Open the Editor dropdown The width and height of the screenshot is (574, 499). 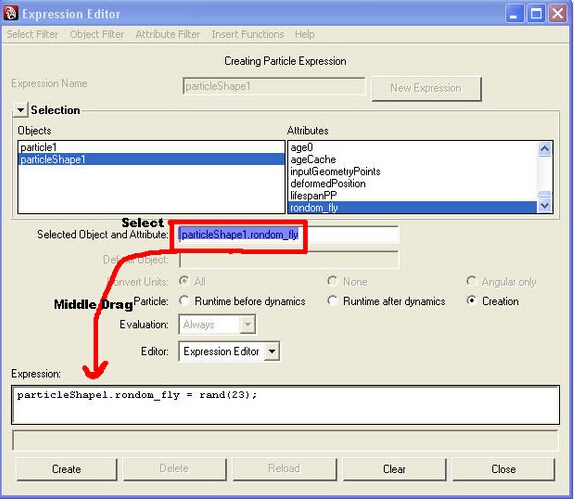229,351
